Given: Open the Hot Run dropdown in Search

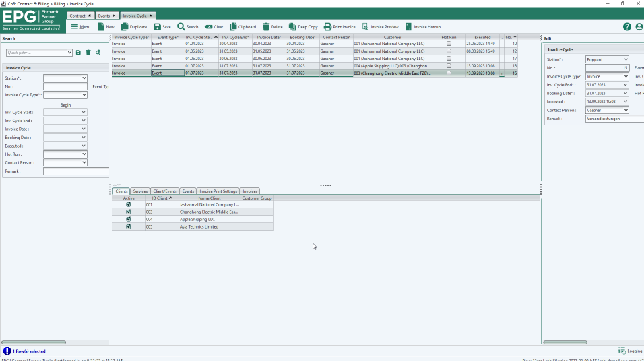Looking at the screenshot, I should [x=84, y=154].
